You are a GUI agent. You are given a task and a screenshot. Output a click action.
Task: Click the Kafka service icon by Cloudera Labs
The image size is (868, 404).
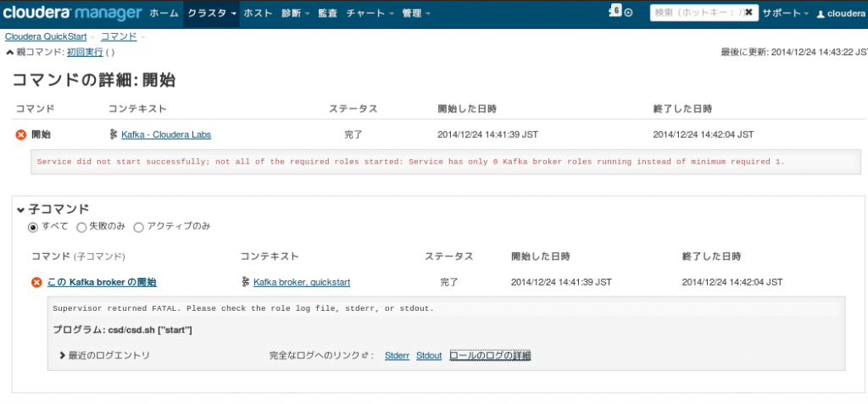click(114, 135)
